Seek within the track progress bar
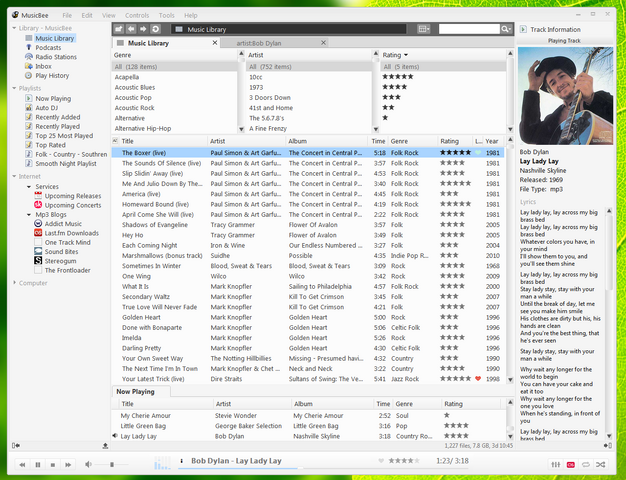626x480 pixels. click(323, 468)
